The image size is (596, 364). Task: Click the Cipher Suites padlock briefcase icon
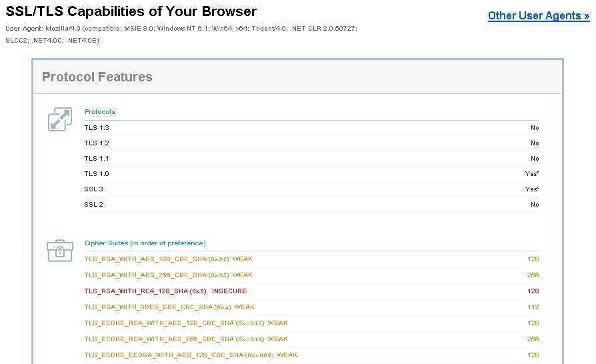click(x=59, y=250)
